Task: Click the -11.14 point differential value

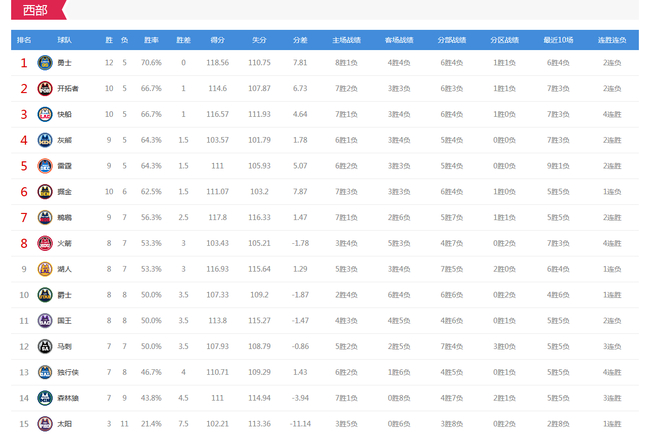Action: pyautogui.click(x=300, y=424)
